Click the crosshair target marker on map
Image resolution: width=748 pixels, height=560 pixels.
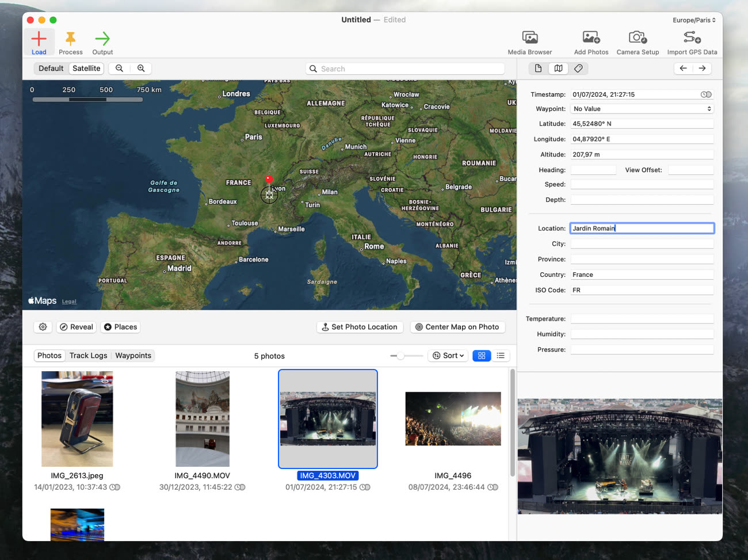click(x=269, y=195)
